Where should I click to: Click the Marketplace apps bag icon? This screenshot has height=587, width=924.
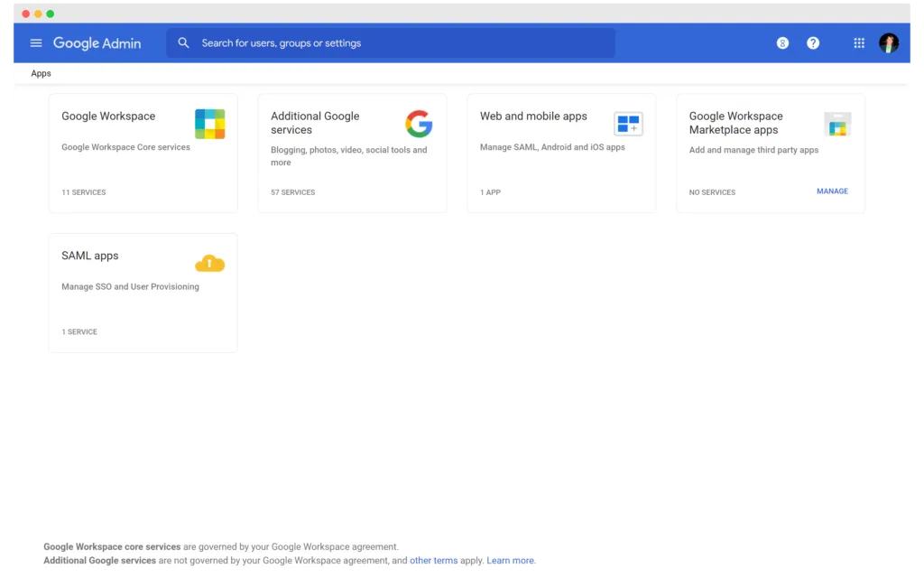[837, 125]
